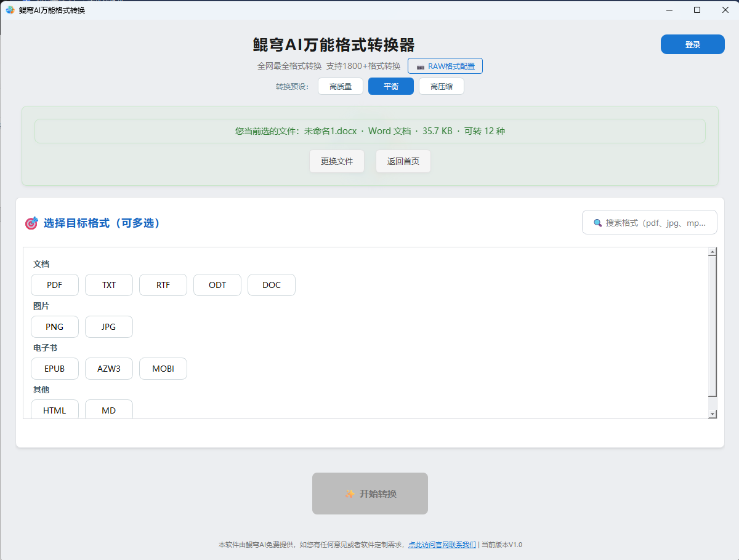This screenshot has width=739, height=560.
Task: Click the 全网最全格式转换 subtitle text
Action: (289, 66)
